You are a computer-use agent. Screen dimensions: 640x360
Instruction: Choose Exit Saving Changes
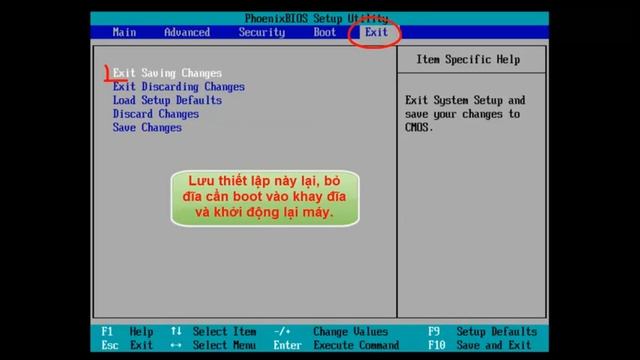(x=167, y=73)
